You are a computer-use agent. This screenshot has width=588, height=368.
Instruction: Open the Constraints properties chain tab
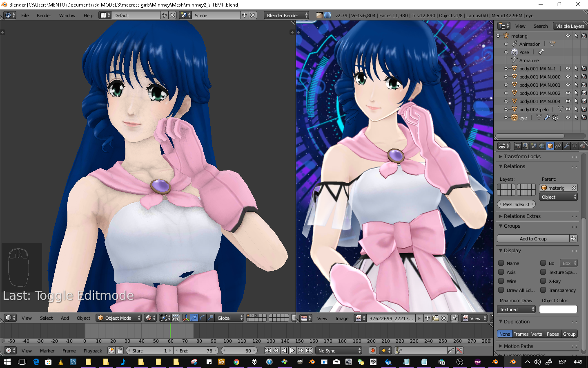558,146
